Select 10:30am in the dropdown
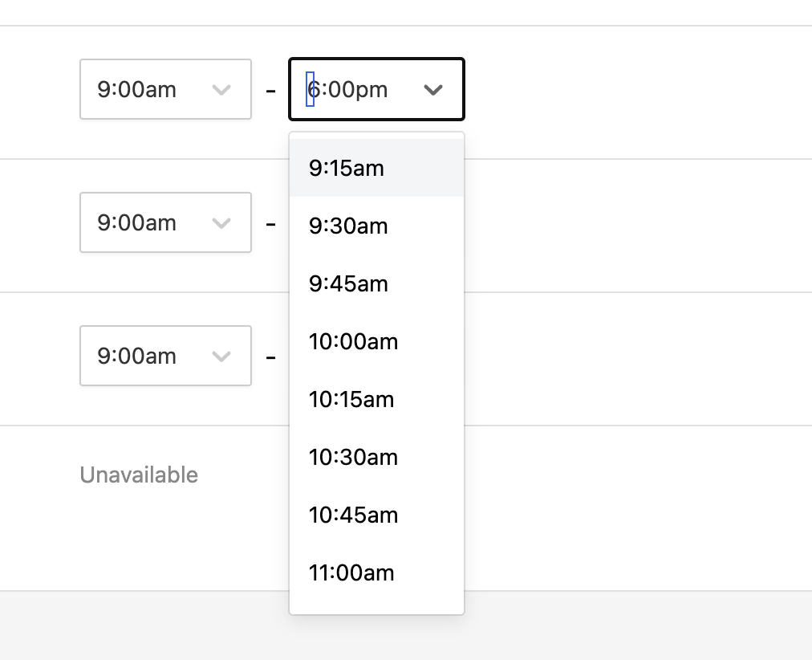Image resolution: width=812 pixels, height=660 pixels. (353, 457)
